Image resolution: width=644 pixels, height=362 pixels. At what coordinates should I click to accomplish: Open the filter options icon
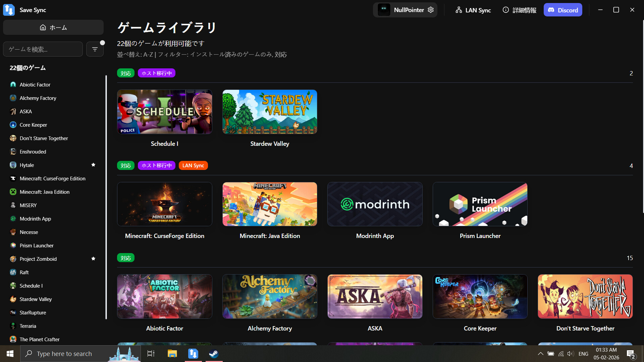[95, 49]
